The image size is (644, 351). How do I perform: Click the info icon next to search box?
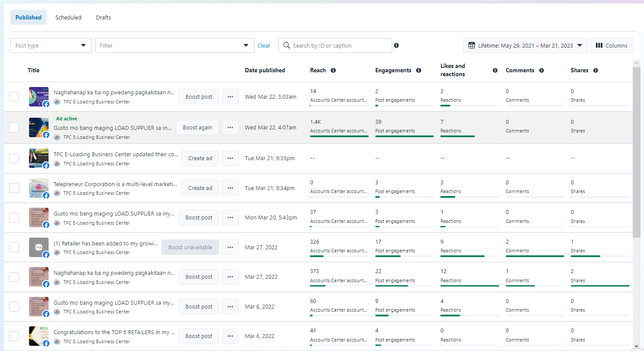pos(396,45)
